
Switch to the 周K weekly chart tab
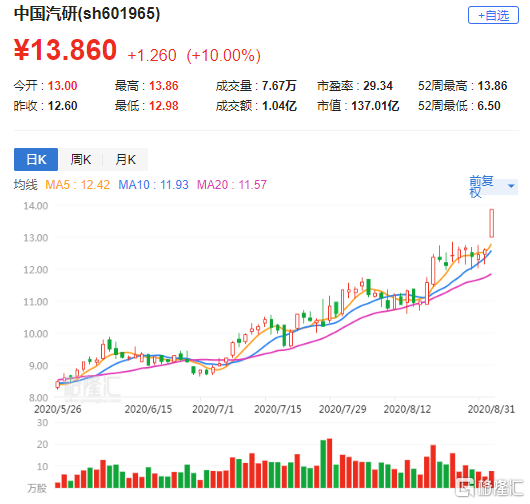(x=80, y=159)
